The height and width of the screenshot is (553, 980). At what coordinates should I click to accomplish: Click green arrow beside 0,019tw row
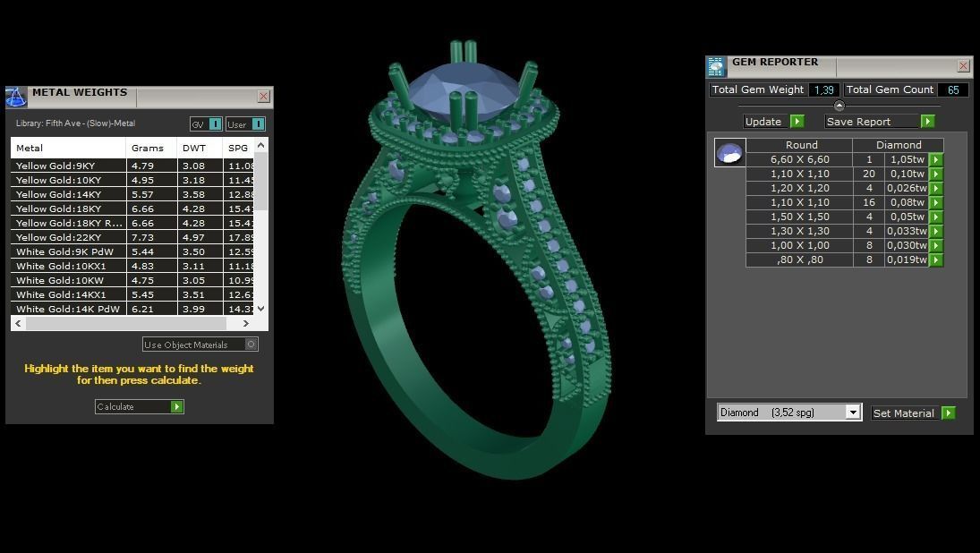point(935,259)
